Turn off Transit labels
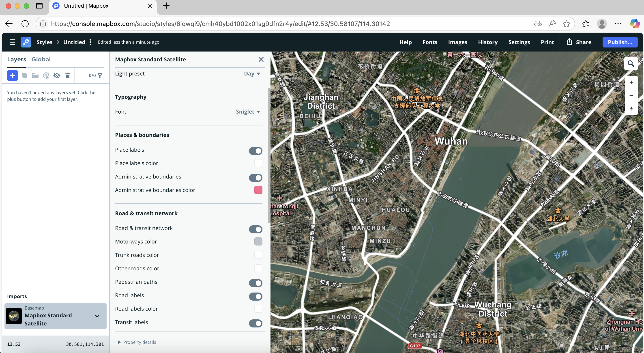644x353 pixels. tap(255, 323)
